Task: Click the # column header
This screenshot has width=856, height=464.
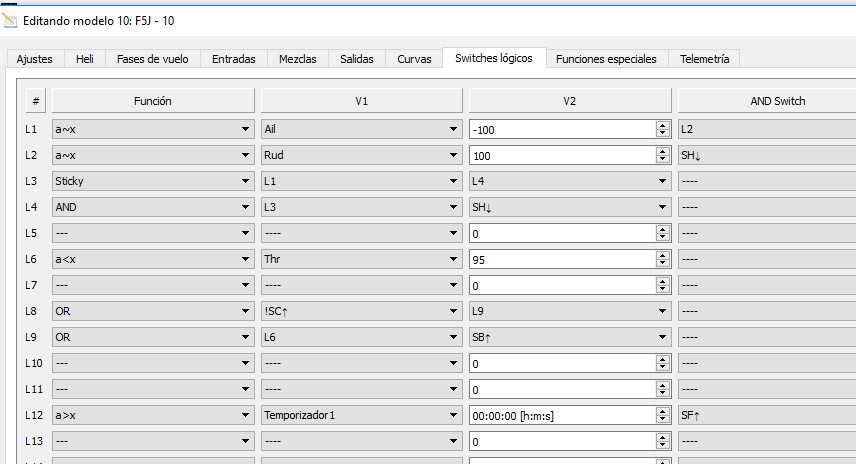Action: [x=36, y=101]
